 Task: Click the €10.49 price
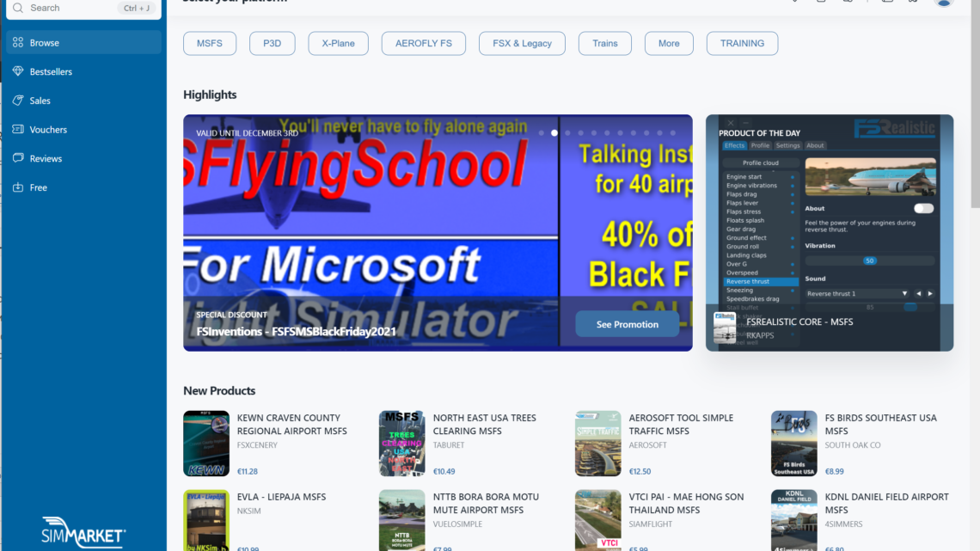pos(444,472)
